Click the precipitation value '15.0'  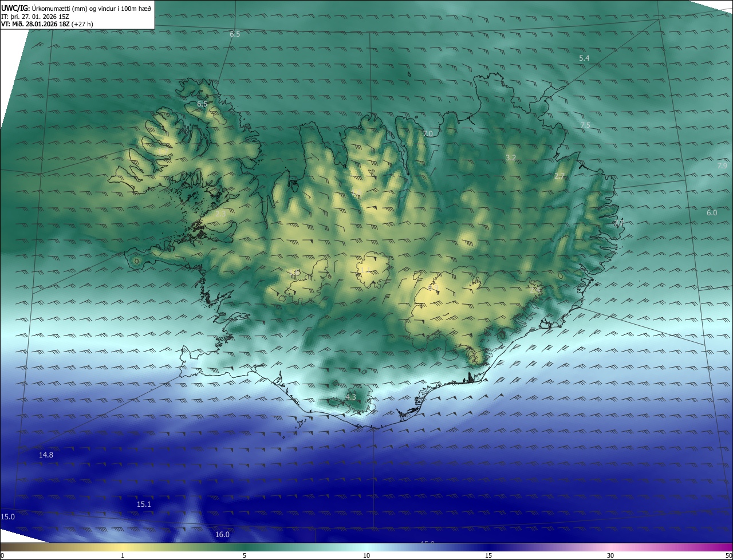coord(8,517)
